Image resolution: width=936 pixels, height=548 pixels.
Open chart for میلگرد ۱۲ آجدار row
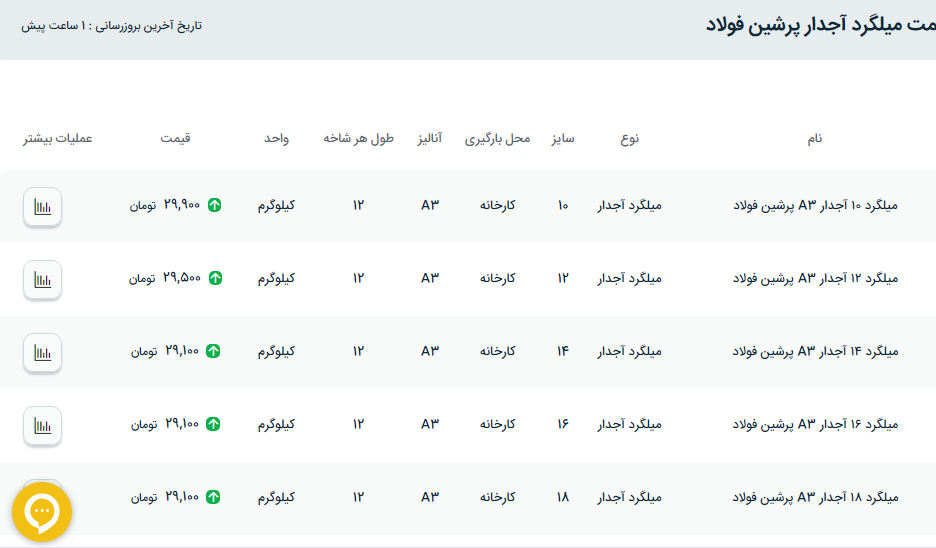(42, 280)
